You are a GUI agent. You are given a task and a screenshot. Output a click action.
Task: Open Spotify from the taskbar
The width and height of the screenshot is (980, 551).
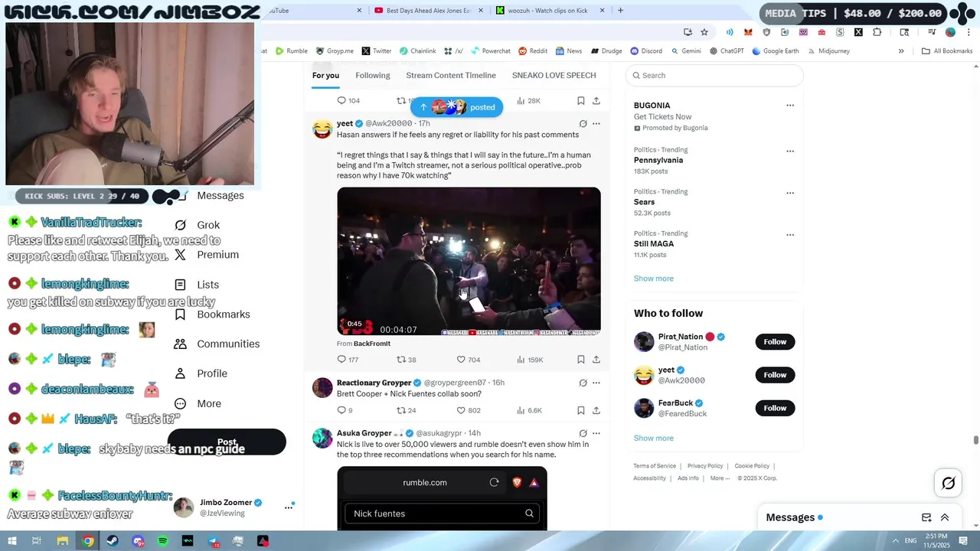[163, 541]
